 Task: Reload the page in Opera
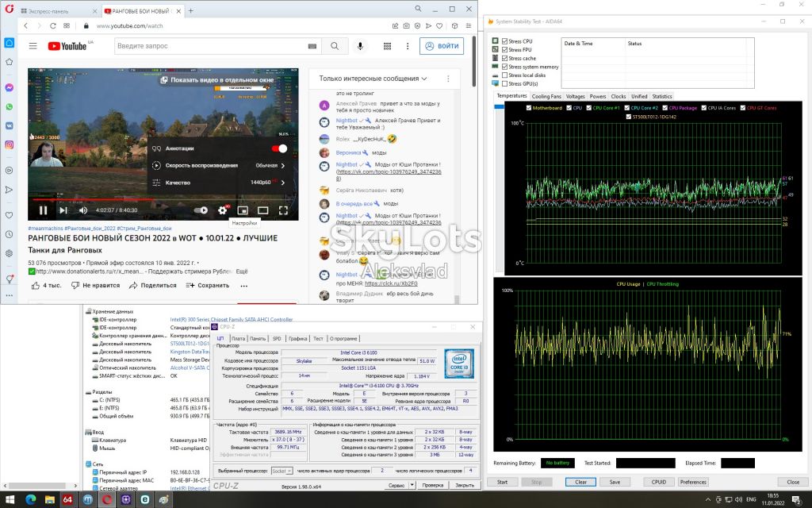[x=53, y=25]
